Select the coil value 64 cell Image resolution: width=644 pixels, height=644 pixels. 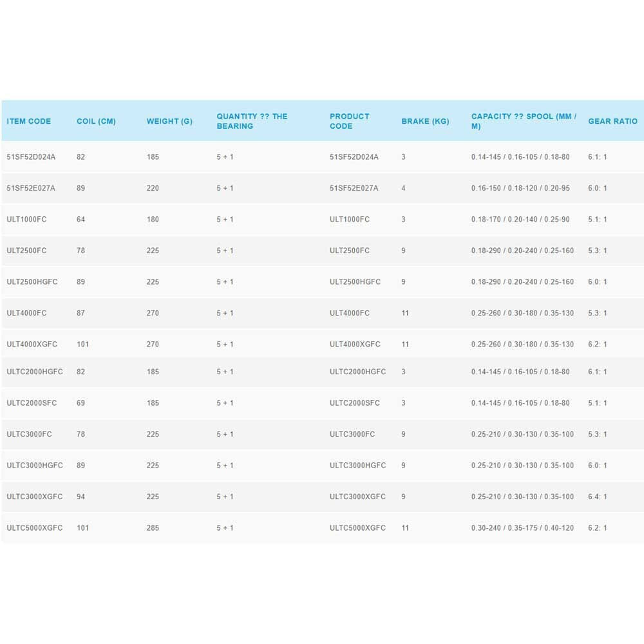[x=81, y=220]
